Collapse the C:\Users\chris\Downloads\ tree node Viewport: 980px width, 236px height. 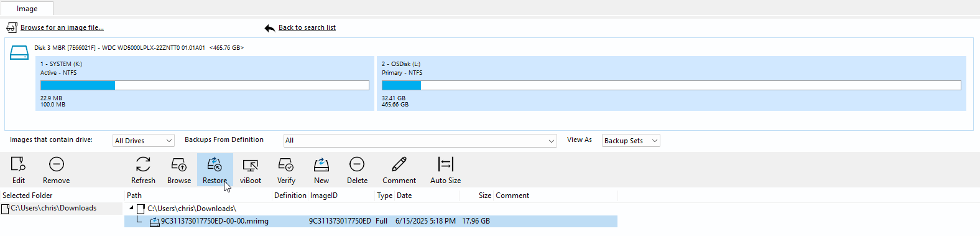pyautogui.click(x=131, y=208)
